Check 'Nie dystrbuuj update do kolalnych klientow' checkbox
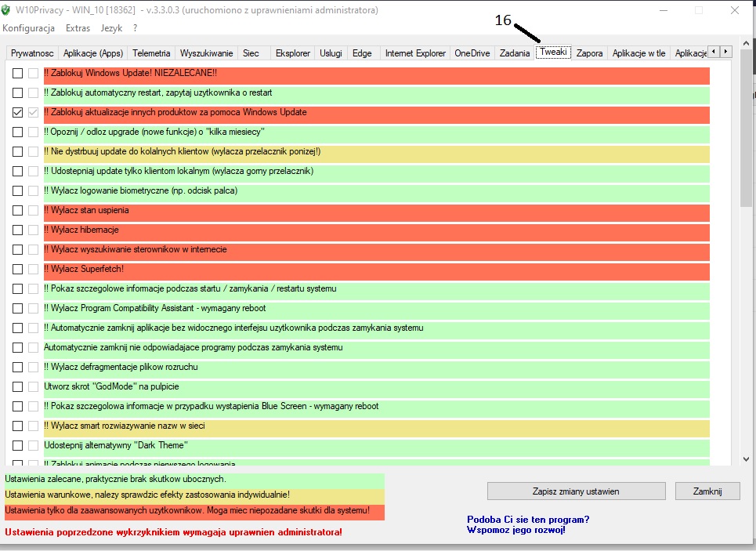This screenshot has height=551, width=756. tap(17, 151)
